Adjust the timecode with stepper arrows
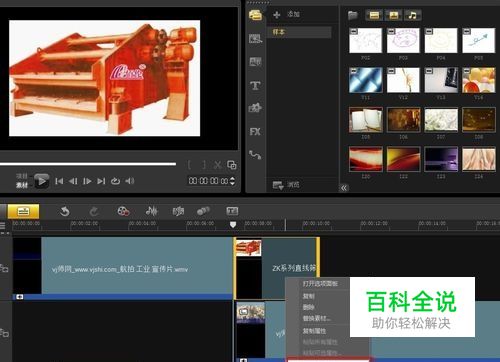 coord(232,181)
